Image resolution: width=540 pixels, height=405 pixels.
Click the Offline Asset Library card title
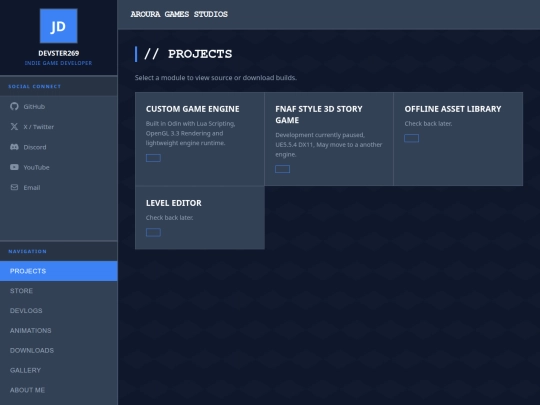[453, 109]
